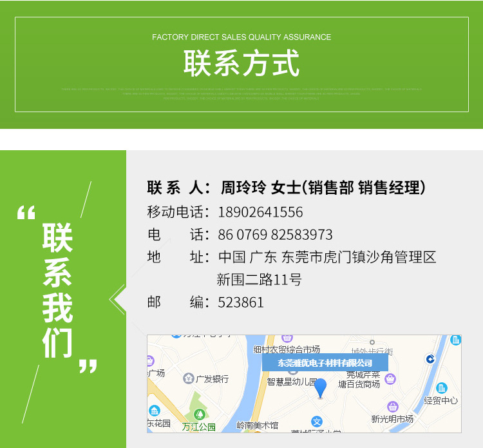Click the purple market icon above 细村农贸综合市场
483x448 pixels.
pyautogui.click(x=287, y=338)
